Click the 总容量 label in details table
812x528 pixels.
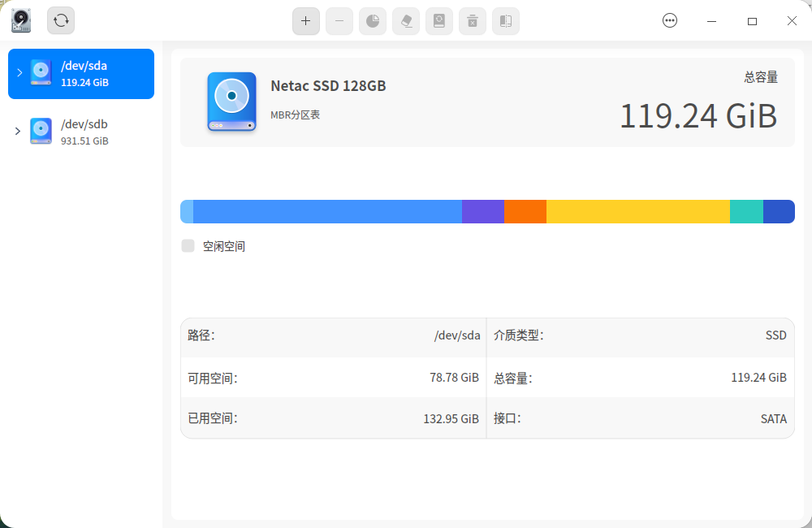coord(512,379)
